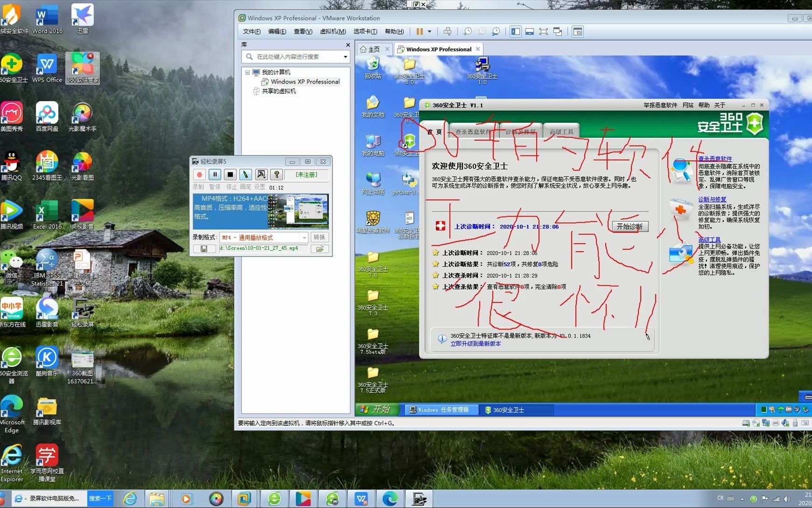This screenshot has height=508, width=812.
Task: Click 关于 in 360安全卫士 title bar
Action: (720, 106)
